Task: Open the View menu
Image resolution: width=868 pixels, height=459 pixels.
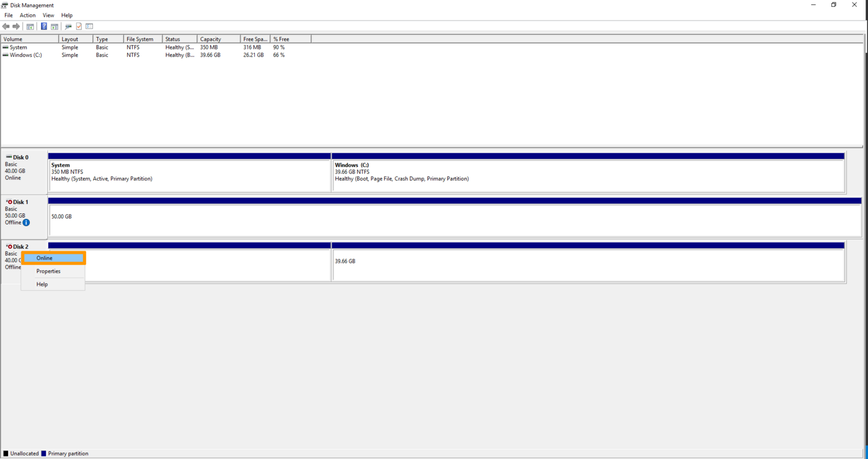Action: pos(48,15)
